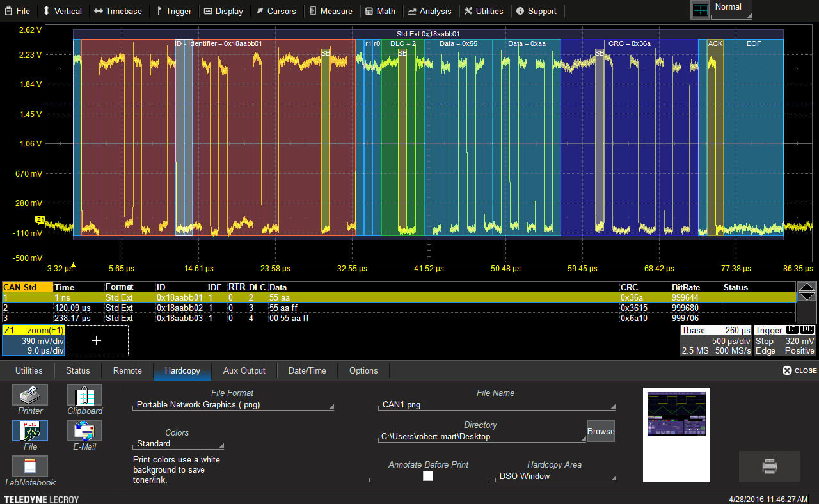Screen dimensions: 819x504
Task: Click the Normal trigger mode indicator
Action: click(727, 8)
